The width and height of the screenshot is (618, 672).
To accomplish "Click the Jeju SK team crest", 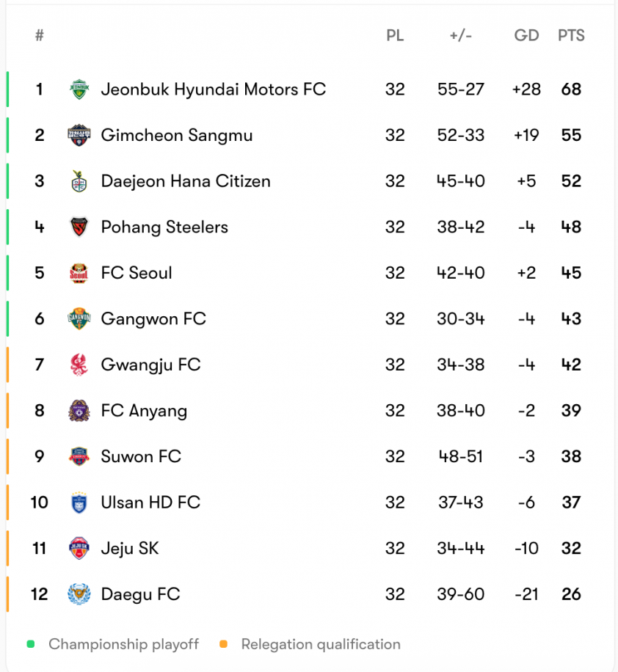I will (x=79, y=548).
